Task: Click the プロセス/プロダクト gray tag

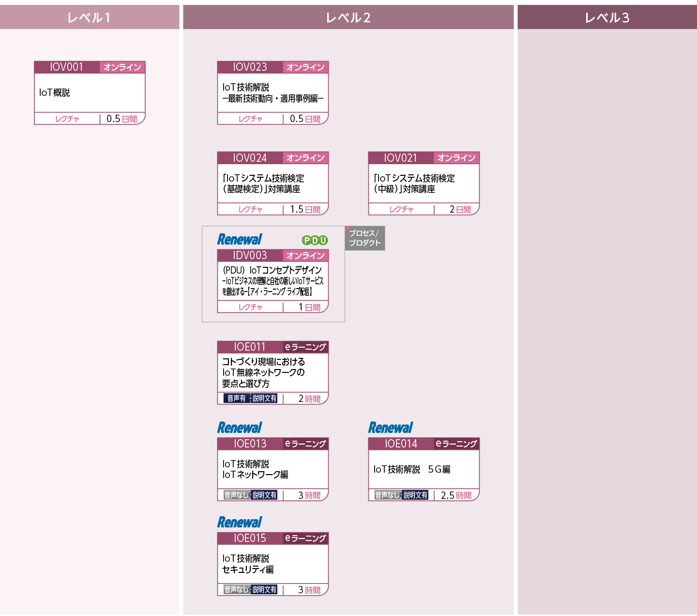Action: pos(365,238)
